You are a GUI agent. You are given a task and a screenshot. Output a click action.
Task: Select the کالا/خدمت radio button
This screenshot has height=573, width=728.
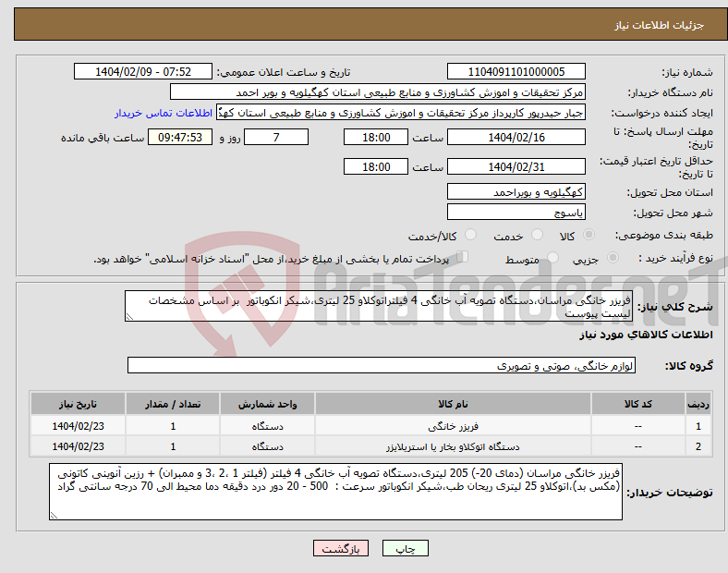(x=470, y=235)
